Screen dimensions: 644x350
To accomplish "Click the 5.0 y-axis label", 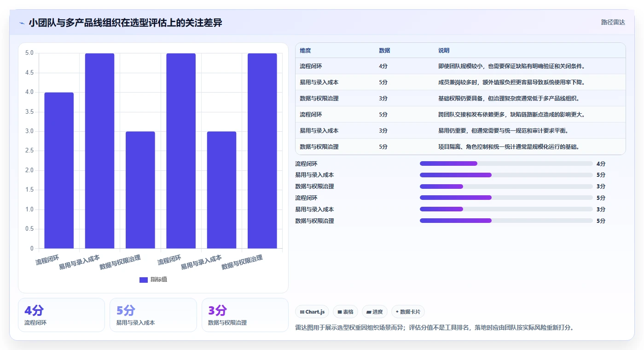I will (29, 53).
